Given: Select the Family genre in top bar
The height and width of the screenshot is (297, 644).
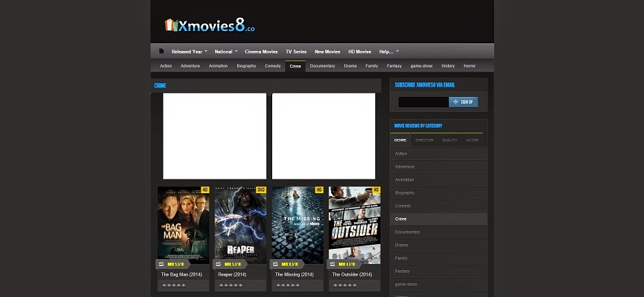Looking at the screenshot, I should pyautogui.click(x=372, y=66).
